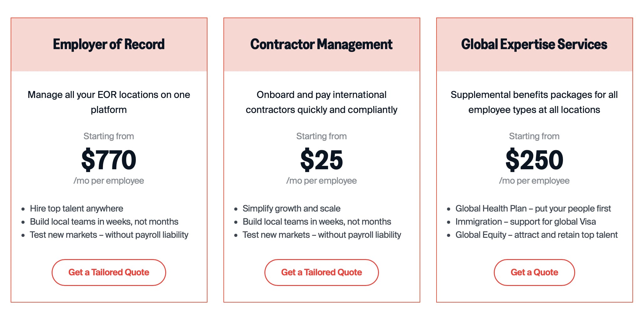Select the Onboard and pay international contractors text
The width and height of the screenshot is (644, 311).
point(321,102)
